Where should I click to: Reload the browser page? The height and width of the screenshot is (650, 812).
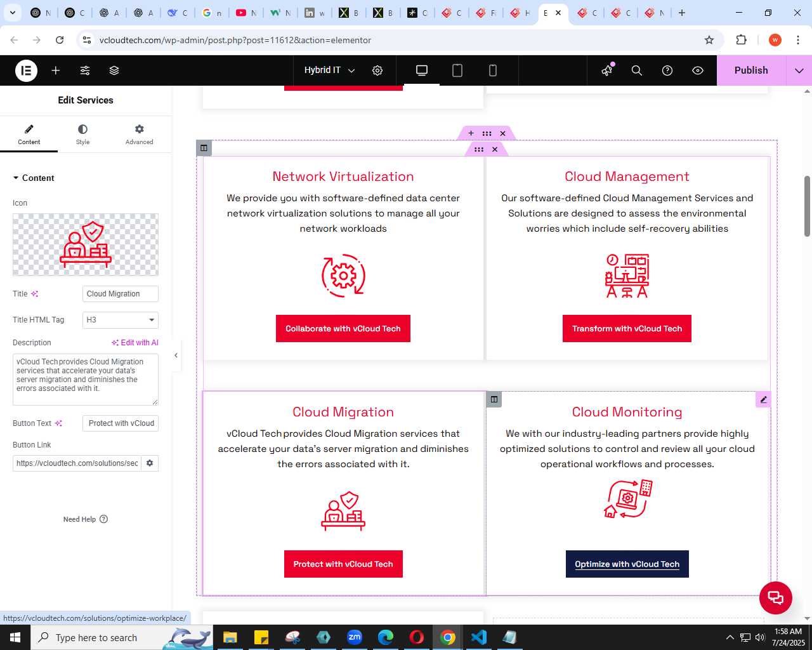(60, 40)
